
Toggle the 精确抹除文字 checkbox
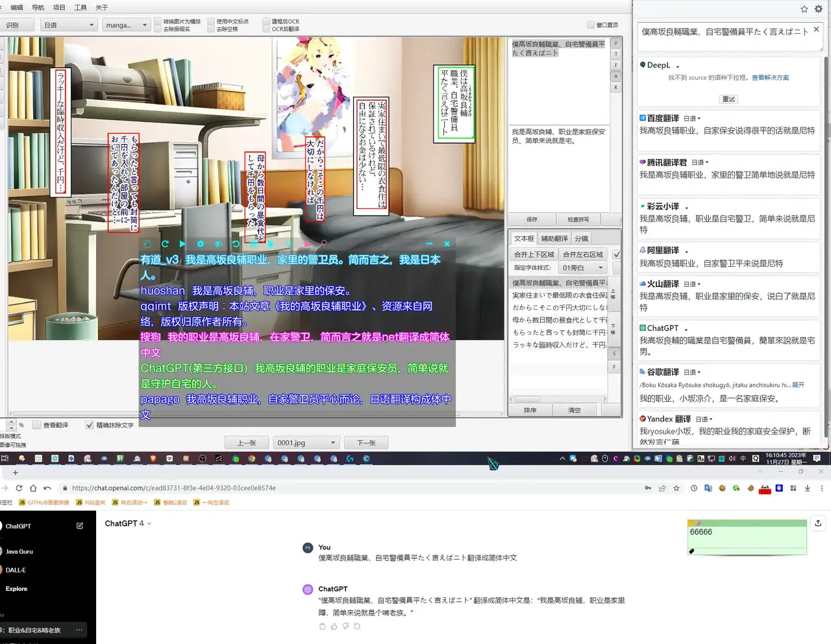coord(90,425)
